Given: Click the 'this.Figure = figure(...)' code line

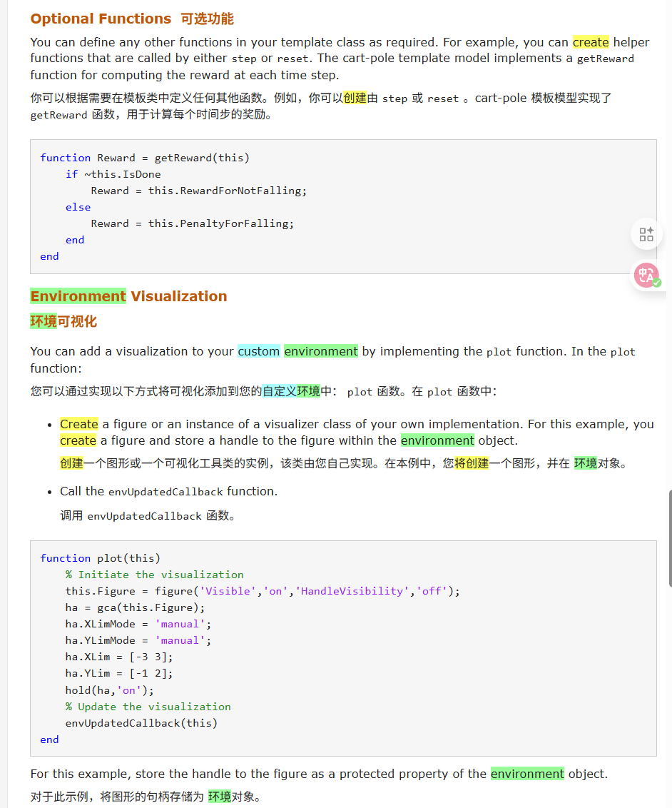Looking at the screenshot, I should tap(263, 591).
